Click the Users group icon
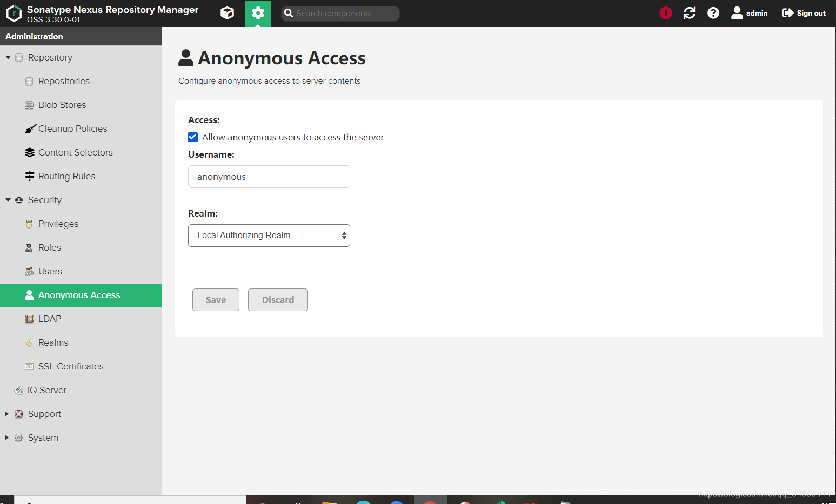Image resolution: width=836 pixels, height=504 pixels. [29, 271]
